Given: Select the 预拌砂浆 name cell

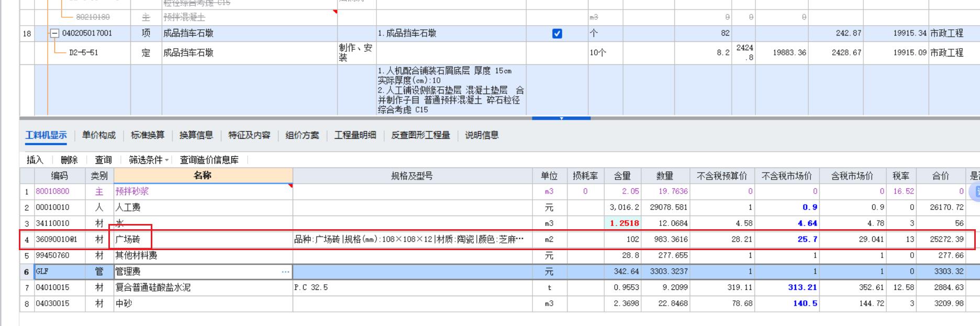Looking at the screenshot, I should [203, 192].
